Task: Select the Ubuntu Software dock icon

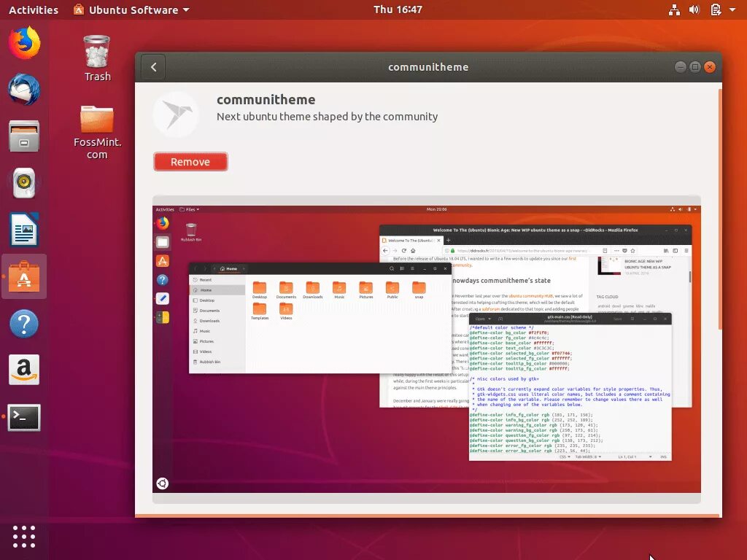Action: [24, 276]
